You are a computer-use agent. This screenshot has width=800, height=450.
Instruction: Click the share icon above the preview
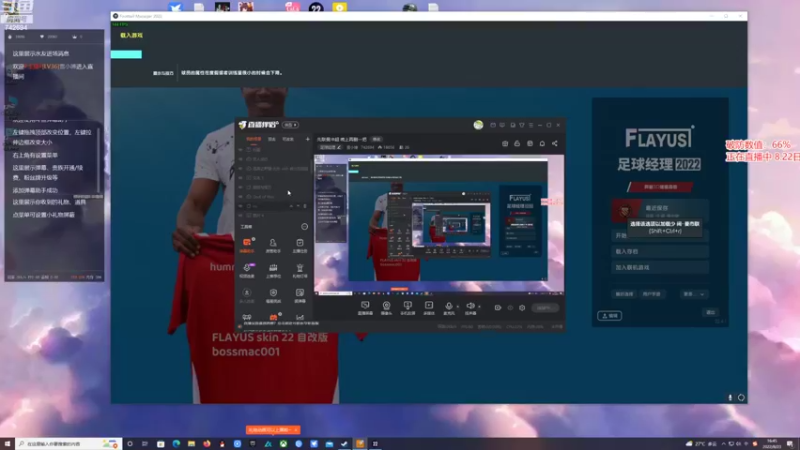(x=555, y=143)
